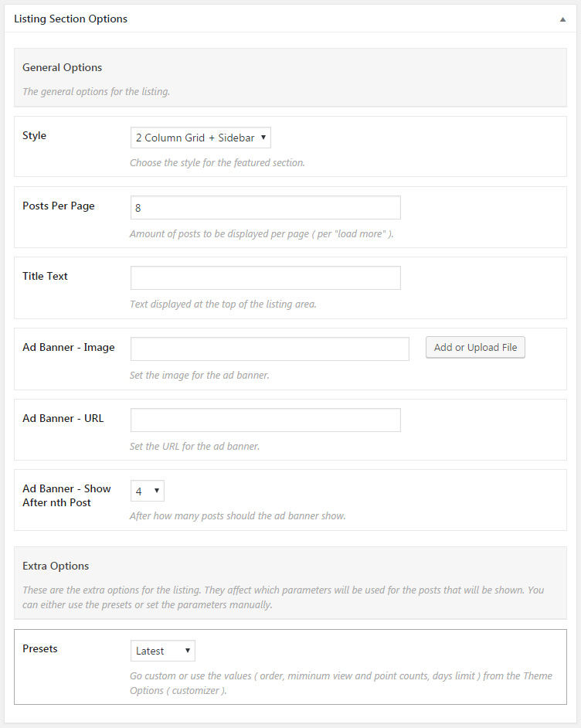The height and width of the screenshot is (728, 581).
Task: Click the General Options heading
Action: [x=63, y=67]
